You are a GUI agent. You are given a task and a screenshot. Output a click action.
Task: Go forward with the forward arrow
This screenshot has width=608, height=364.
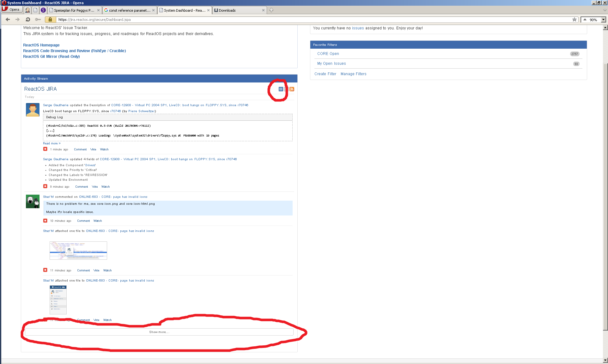tap(17, 20)
